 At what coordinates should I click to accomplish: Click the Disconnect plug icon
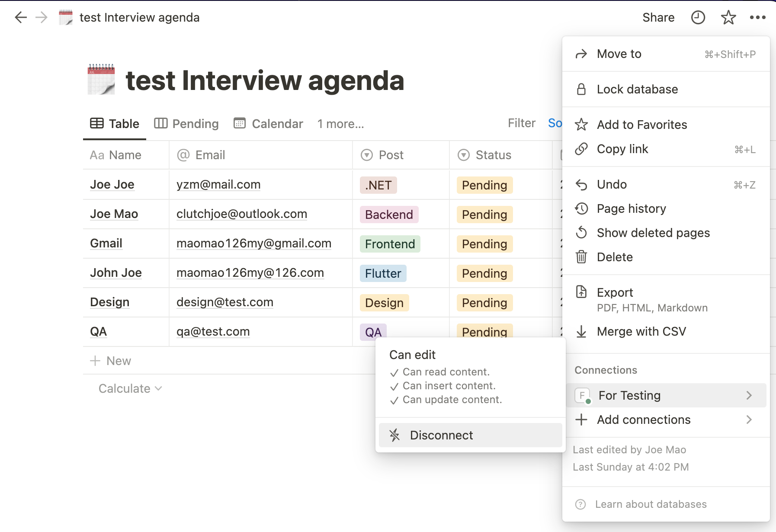pos(394,435)
